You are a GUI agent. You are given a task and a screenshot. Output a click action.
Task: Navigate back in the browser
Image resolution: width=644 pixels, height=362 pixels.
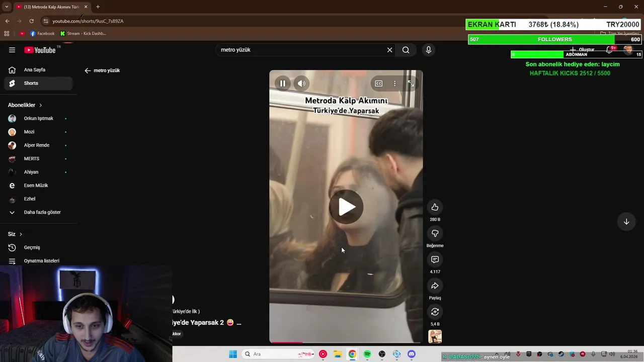tap(7, 21)
